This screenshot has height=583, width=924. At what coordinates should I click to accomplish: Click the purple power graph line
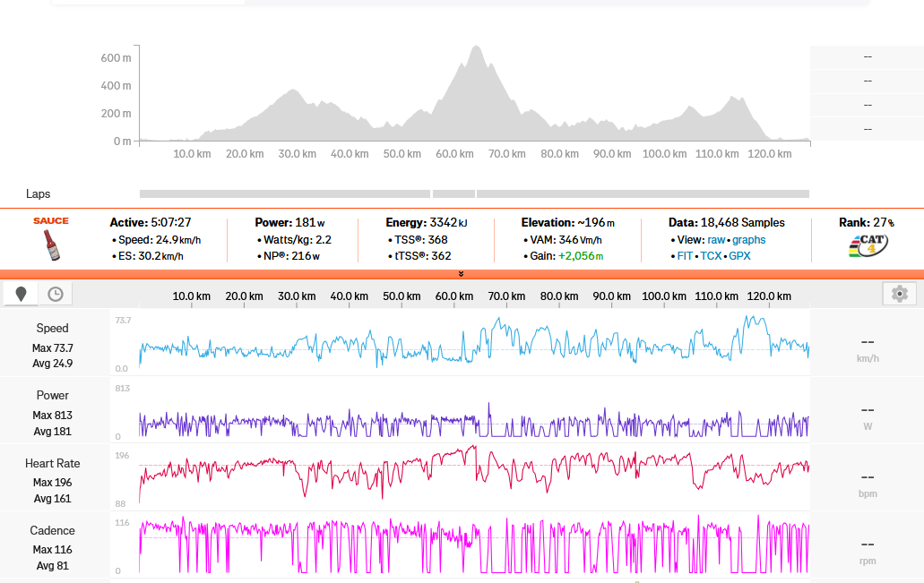(474, 421)
